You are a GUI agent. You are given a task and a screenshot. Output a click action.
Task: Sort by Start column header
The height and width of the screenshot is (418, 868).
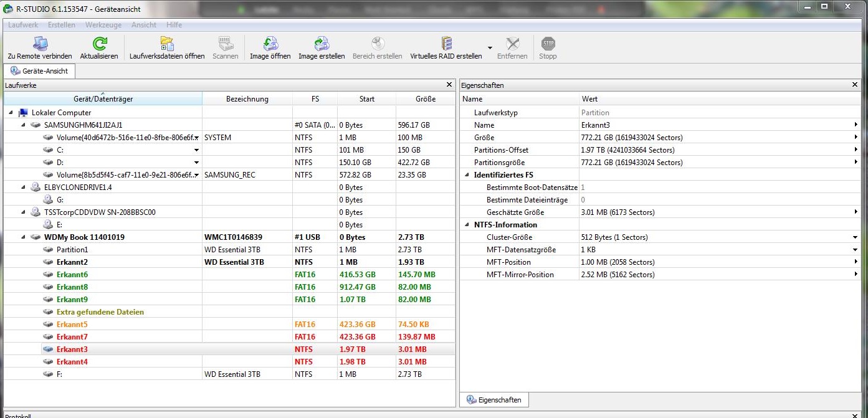[367, 98]
